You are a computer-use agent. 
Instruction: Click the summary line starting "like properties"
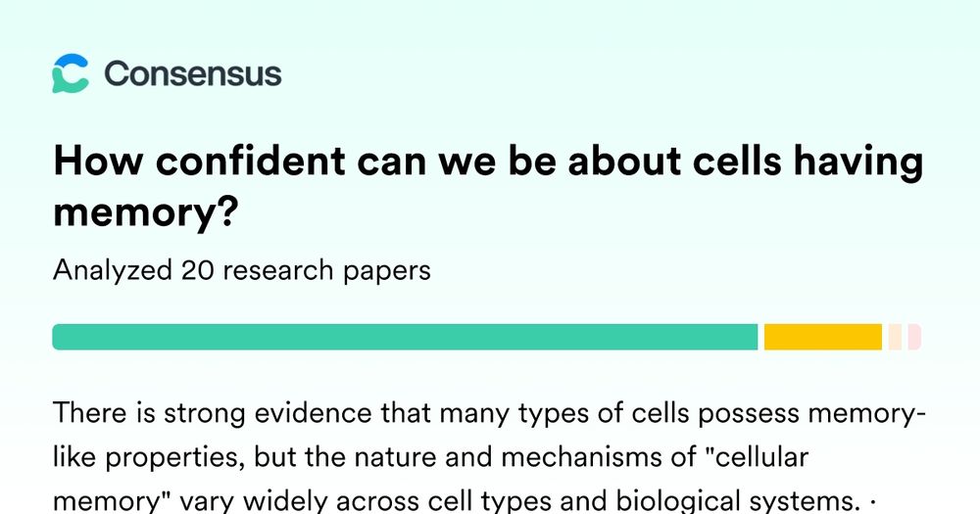pos(430,458)
